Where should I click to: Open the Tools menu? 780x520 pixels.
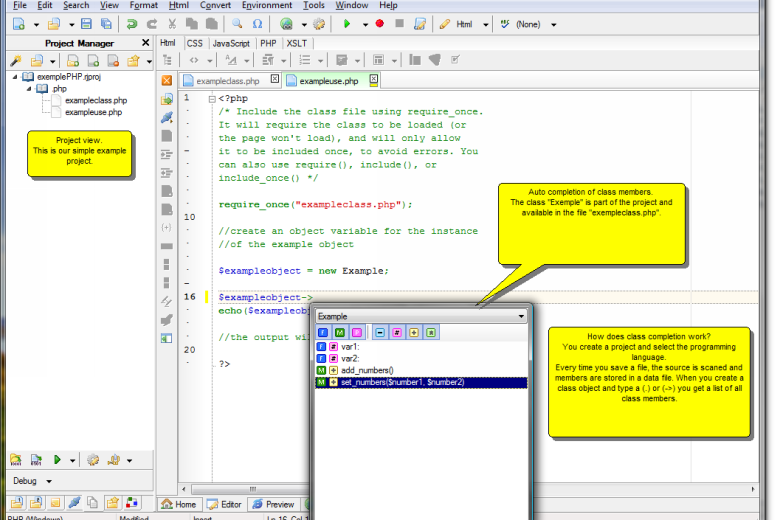coord(314,5)
